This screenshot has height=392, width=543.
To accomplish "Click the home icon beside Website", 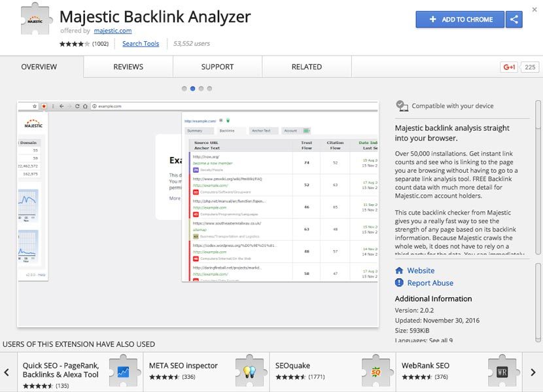I will click(399, 270).
